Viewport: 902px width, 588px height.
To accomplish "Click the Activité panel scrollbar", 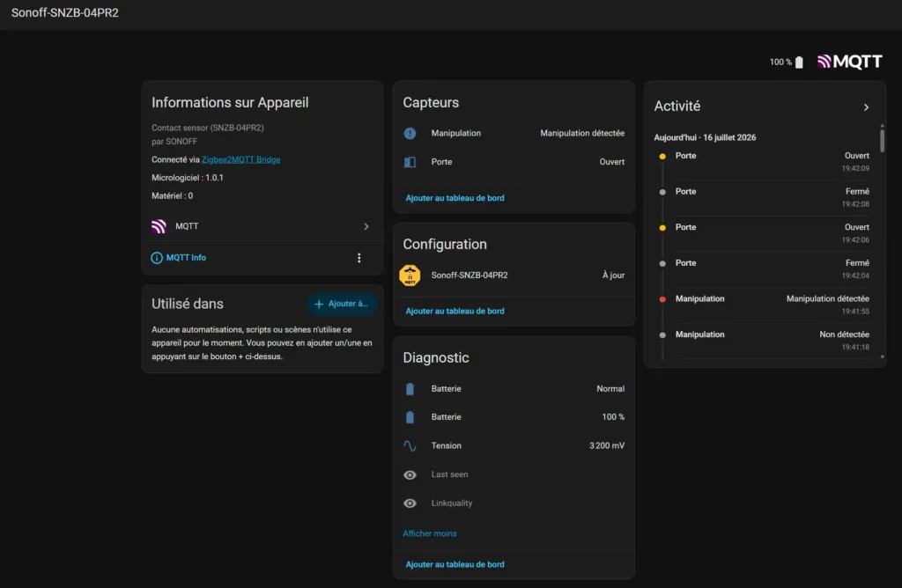I will click(882, 140).
